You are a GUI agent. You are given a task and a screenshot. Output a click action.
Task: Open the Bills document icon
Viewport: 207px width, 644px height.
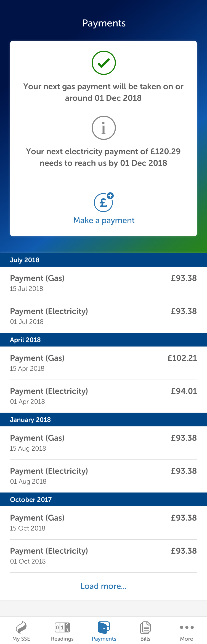point(145,627)
